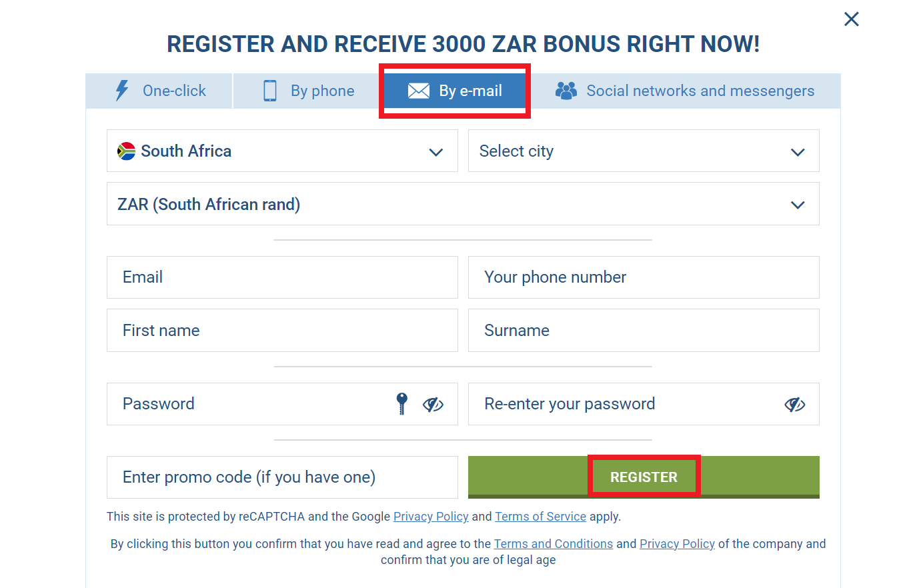The width and height of the screenshot is (915, 588).
Task: Click the Enter promo code field
Action: click(x=282, y=477)
